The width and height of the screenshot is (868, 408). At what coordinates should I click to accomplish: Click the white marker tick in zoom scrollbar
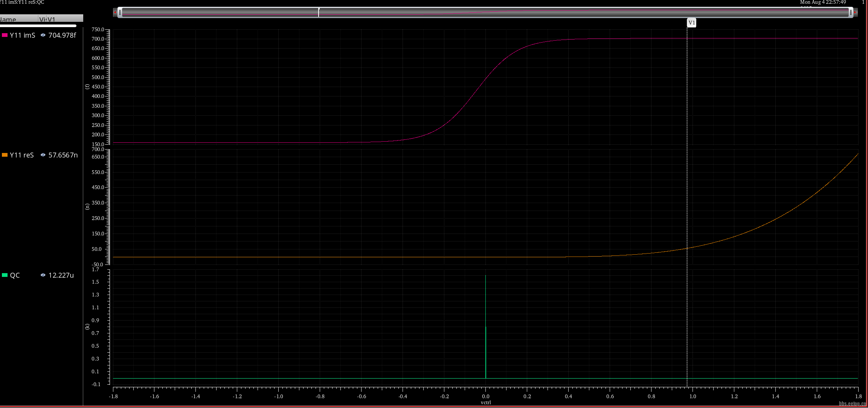pos(319,12)
